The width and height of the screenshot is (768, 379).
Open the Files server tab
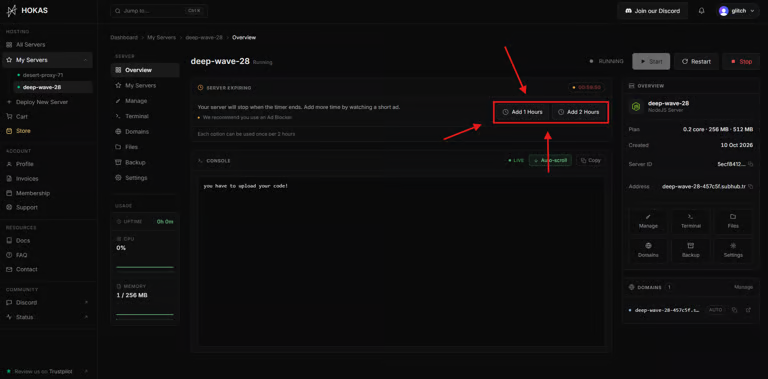pos(145,147)
